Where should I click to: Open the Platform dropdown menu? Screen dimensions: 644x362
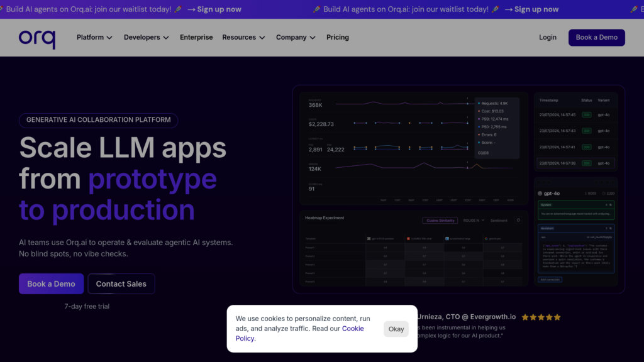pyautogui.click(x=94, y=37)
